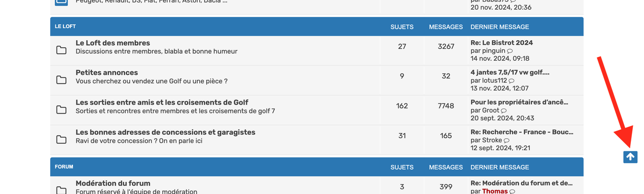Click folder icon beside Modération du forum
The image size is (644, 194).
point(61,190)
